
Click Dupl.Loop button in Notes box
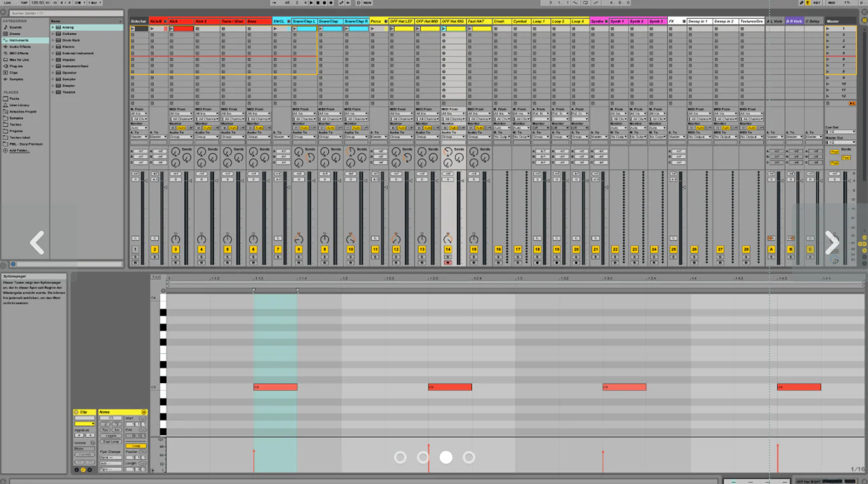pyautogui.click(x=111, y=441)
